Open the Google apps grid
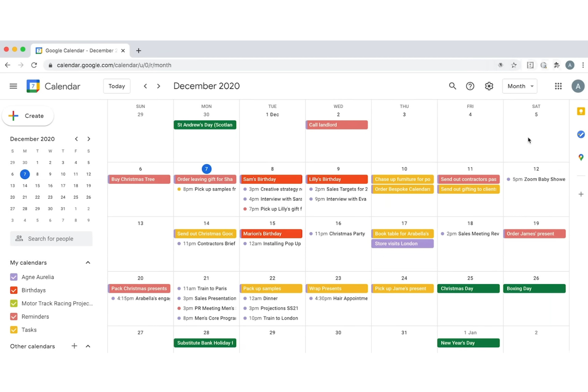The image size is (588, 392). point(558,86)
